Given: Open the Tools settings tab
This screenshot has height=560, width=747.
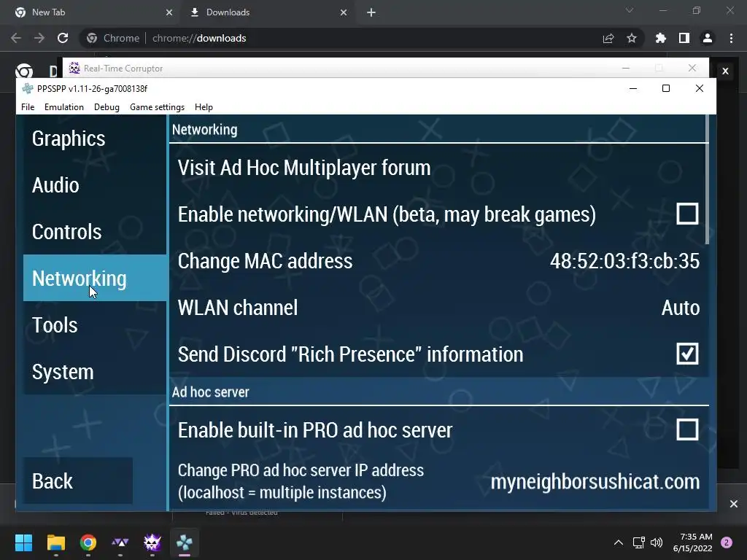Looking at the screenshot, I should point(95,324).
